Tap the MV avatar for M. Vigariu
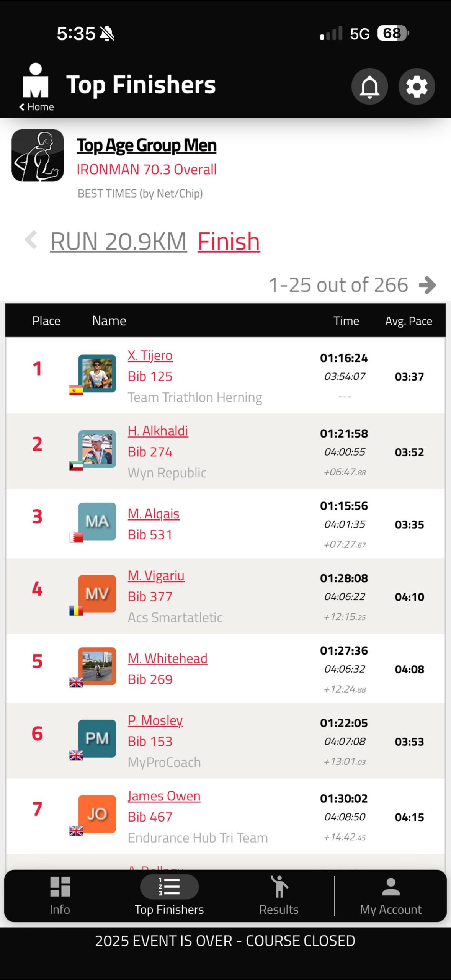This screenshot has height=980, width=451. point(97,593)
